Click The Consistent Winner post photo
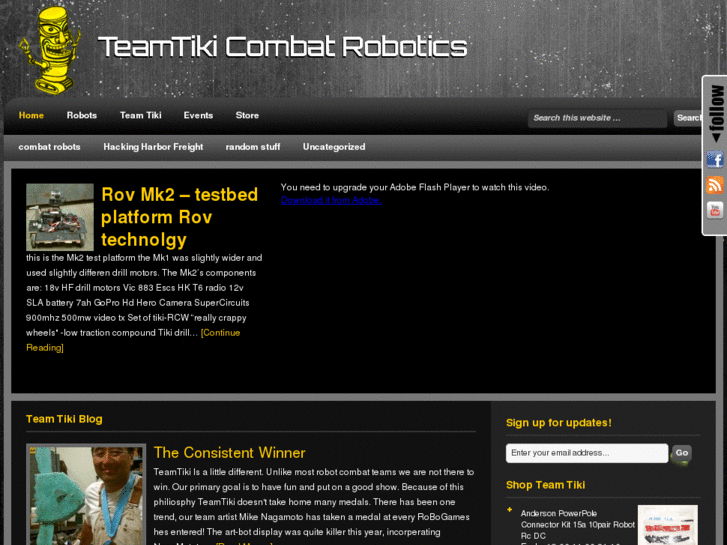Viewport: 727px width, 545px height. pyautogui.click(x=86, y=494)
